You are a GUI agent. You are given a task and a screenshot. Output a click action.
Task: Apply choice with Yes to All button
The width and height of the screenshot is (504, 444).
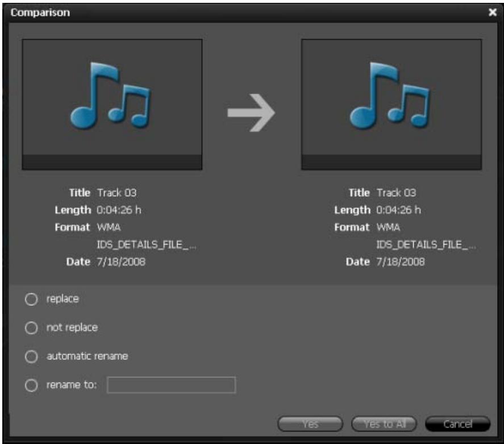[384, 424]
